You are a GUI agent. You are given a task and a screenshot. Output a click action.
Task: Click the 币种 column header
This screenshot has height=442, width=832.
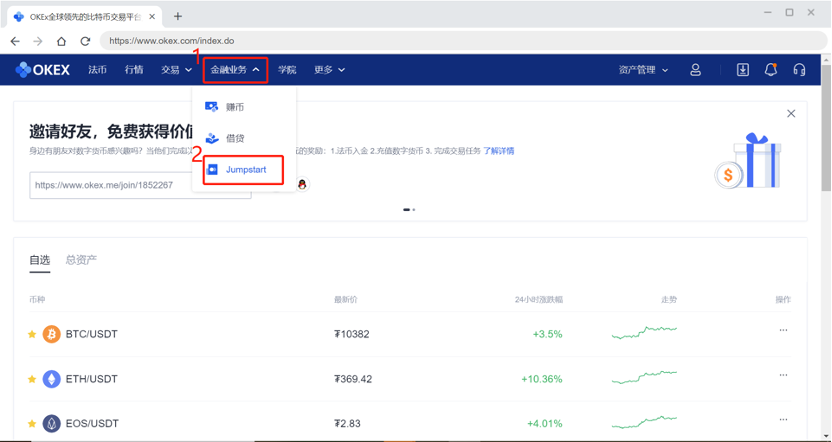[37, 300]
